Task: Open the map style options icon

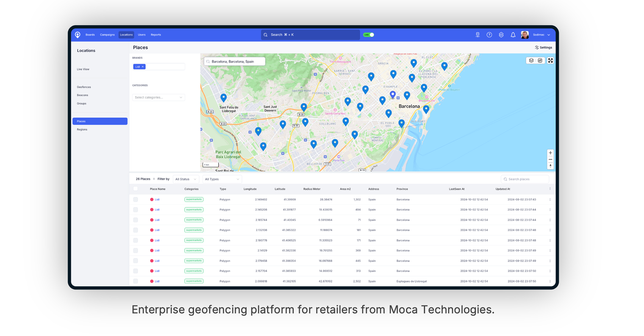Action: 540,60
